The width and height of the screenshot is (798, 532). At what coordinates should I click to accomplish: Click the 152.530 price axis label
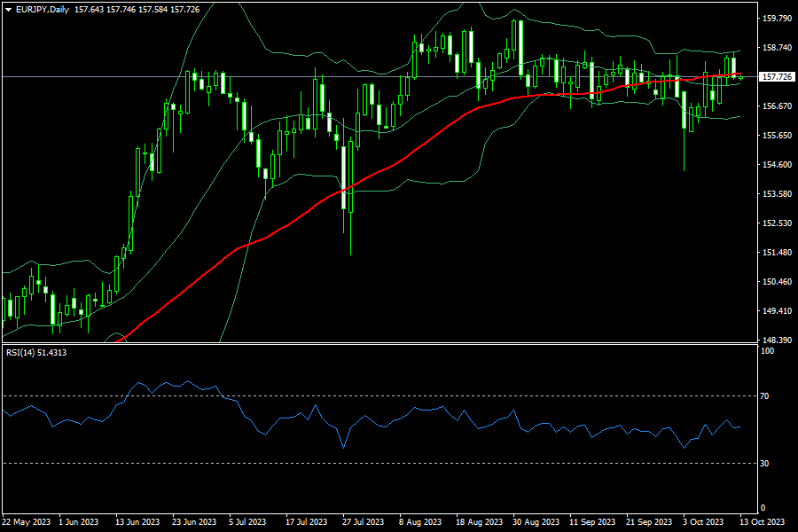click(777, 223)
